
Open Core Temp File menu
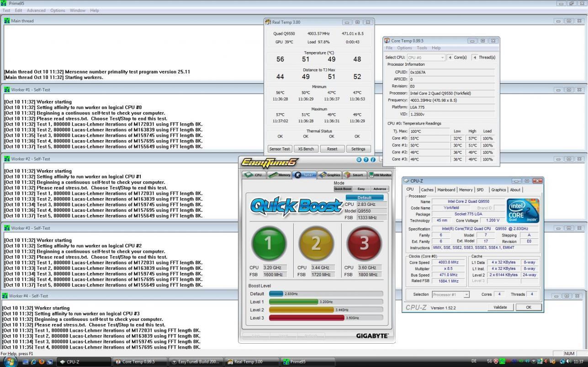click(x=389, y=48)
